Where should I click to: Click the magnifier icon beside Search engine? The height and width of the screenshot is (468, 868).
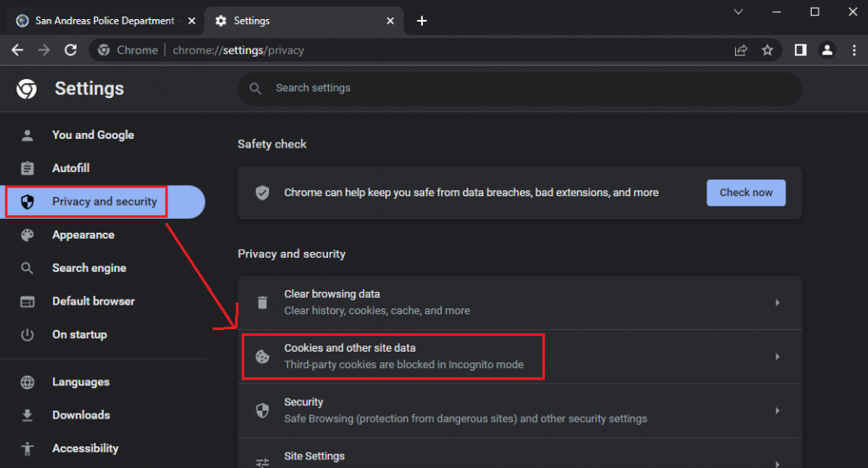[27, 268]
